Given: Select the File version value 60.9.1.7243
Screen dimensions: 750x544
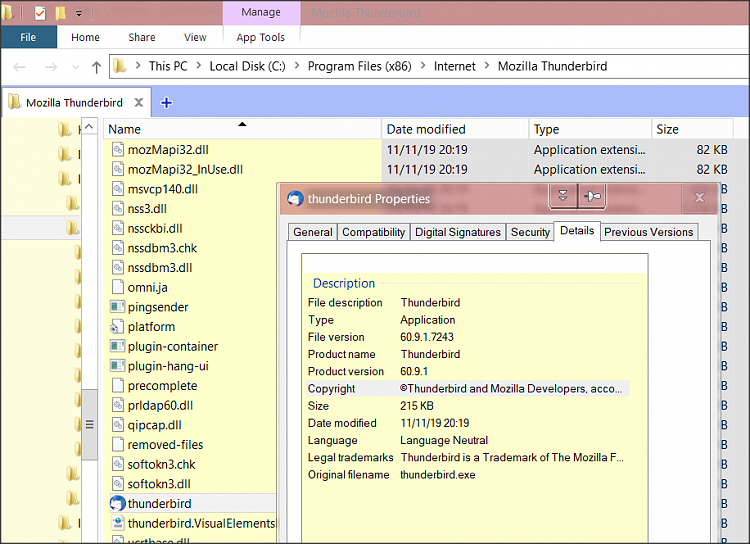Looking at the screenshot, I should click(427, 337).
